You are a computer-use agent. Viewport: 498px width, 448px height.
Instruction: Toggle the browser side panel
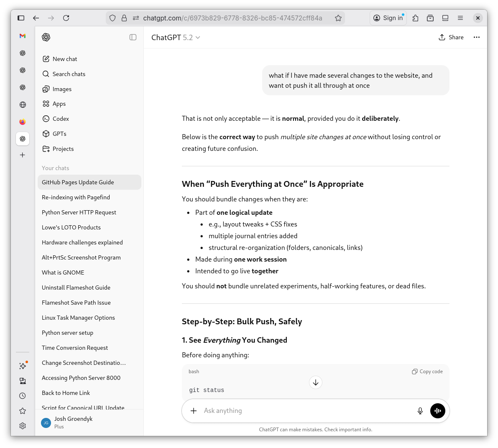[x=21, y=18]
